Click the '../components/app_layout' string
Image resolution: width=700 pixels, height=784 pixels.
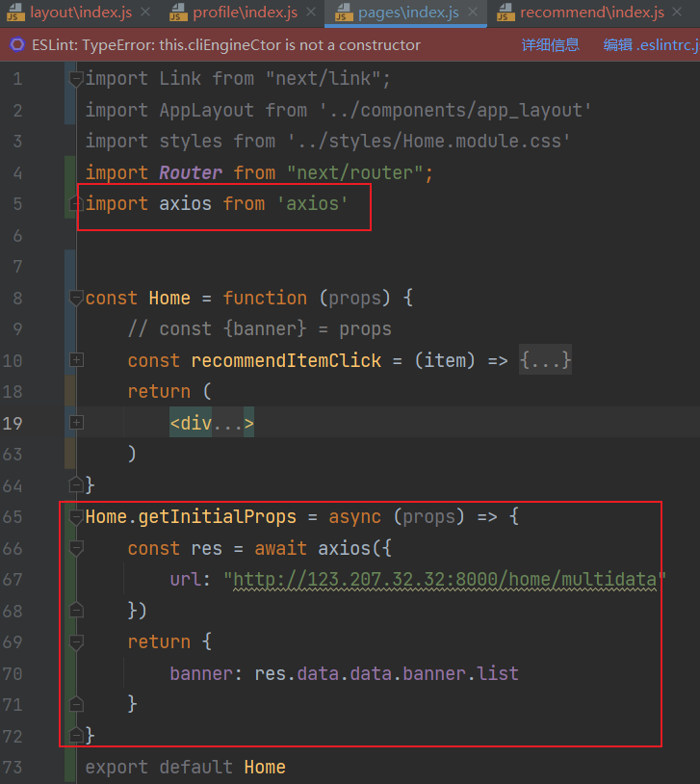pos(455,111)
